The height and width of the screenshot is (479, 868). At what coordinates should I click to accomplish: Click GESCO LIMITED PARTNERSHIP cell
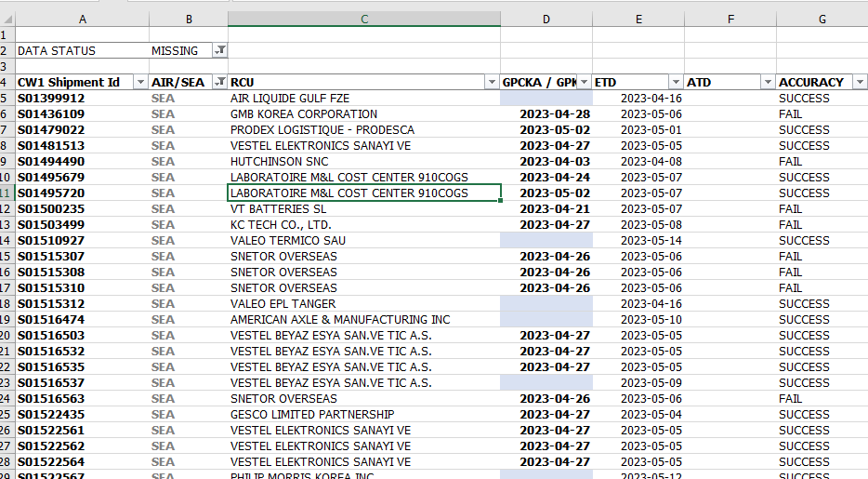coord(364,414)
